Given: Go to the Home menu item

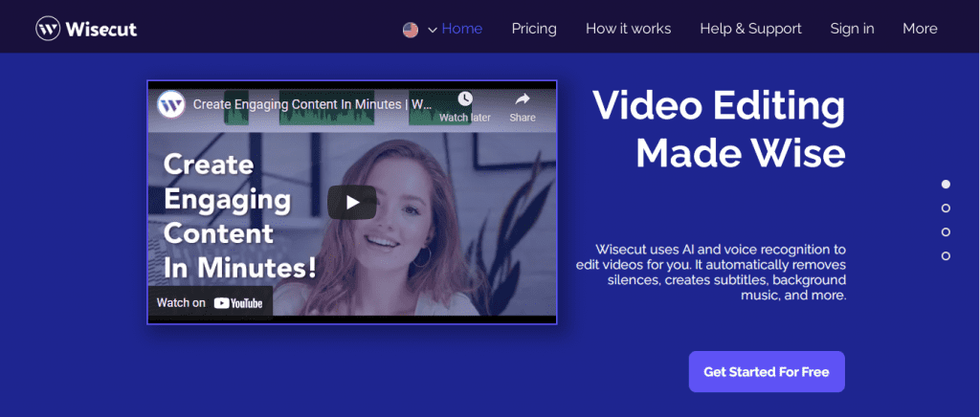Looking at the screenshot, I should pos(462,29).
